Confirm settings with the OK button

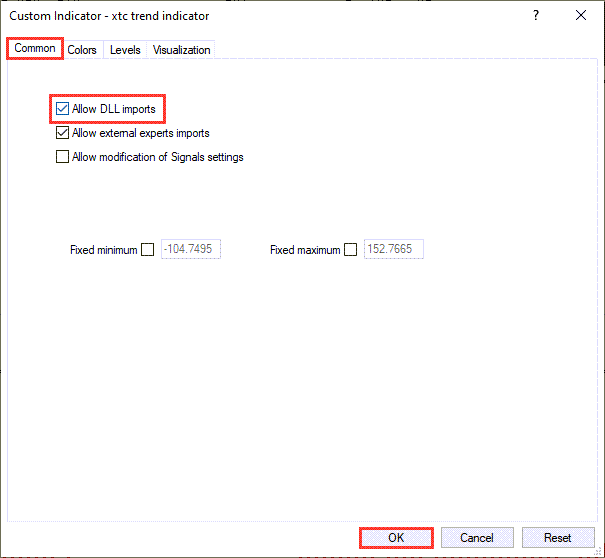[x=396, y=538]
